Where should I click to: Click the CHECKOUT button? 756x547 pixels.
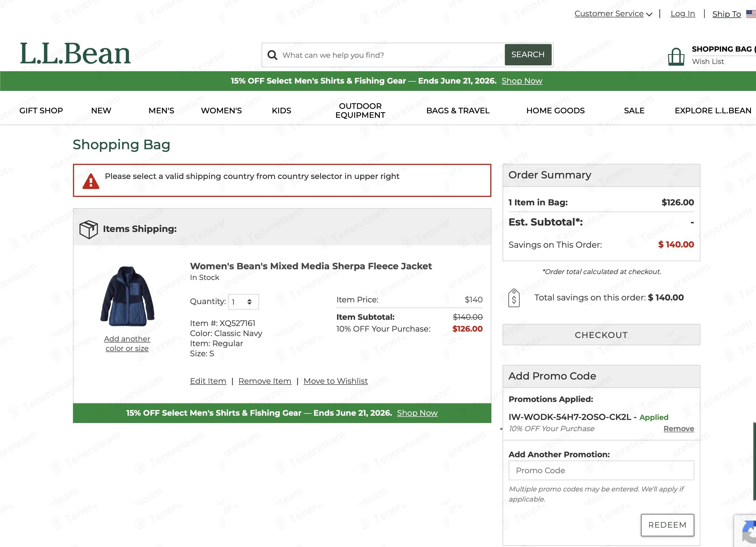click(x=601, y=335)
